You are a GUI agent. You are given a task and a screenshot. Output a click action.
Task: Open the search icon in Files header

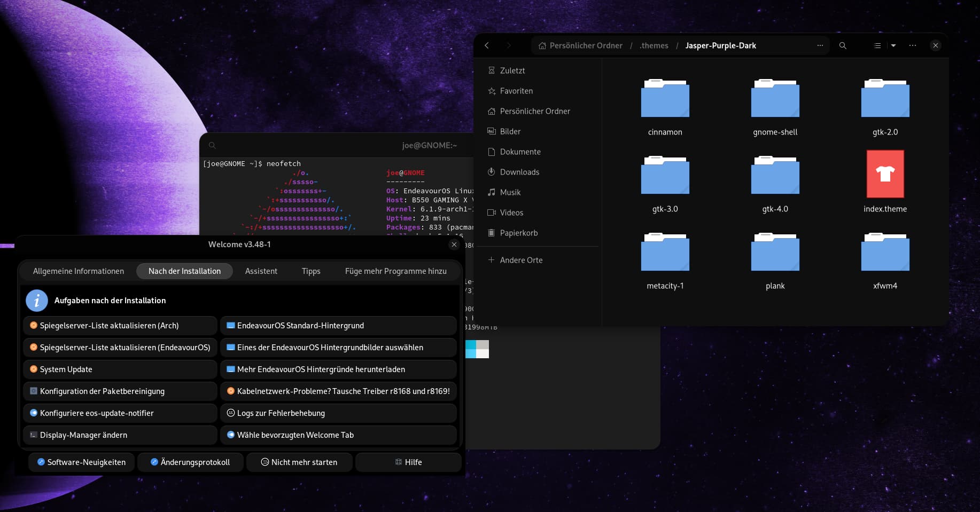point(843,45)
